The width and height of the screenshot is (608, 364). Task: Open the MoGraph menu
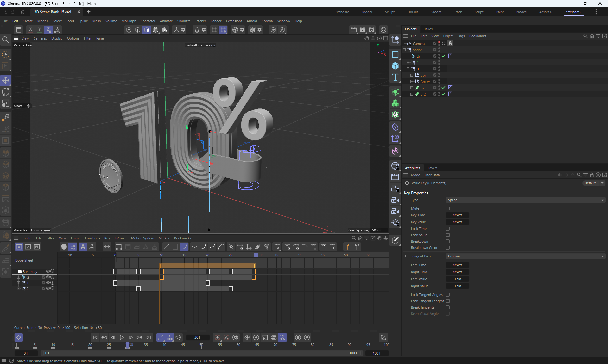pyautogui.click(x=129, y=21)
